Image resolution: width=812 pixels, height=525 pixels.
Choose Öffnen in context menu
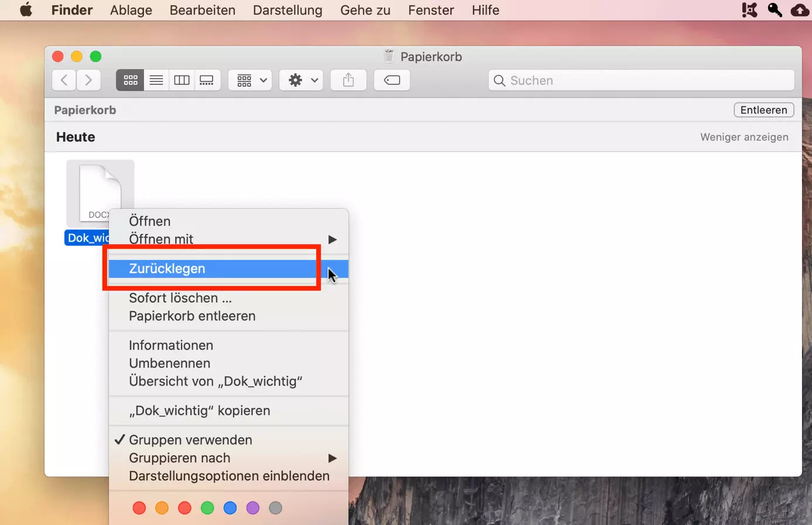click(x=228, y=221)
